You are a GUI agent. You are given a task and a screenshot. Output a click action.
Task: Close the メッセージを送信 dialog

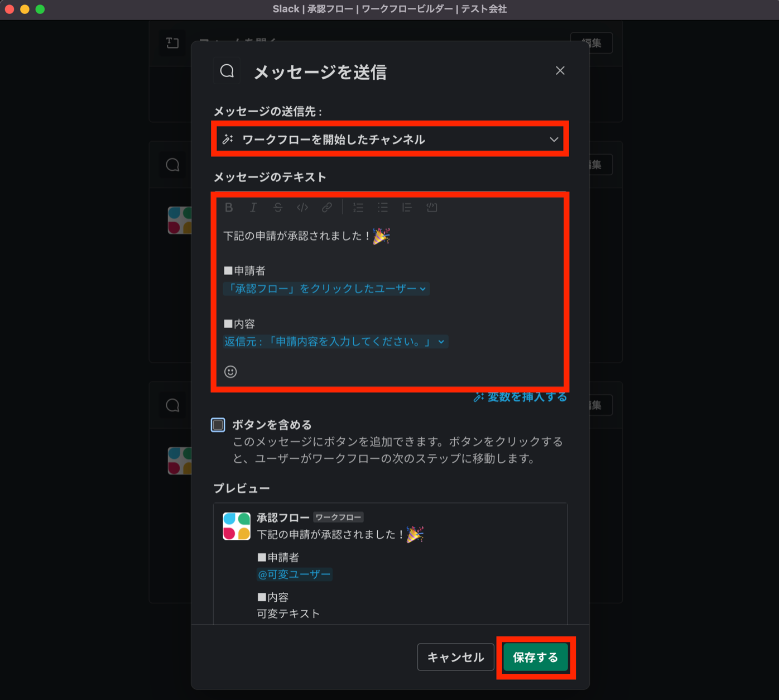[x=560, y=70]
